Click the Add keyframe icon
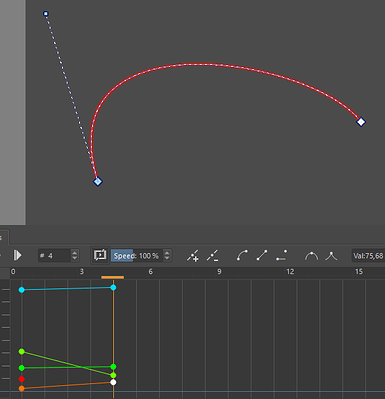 [x=193, y=256]
